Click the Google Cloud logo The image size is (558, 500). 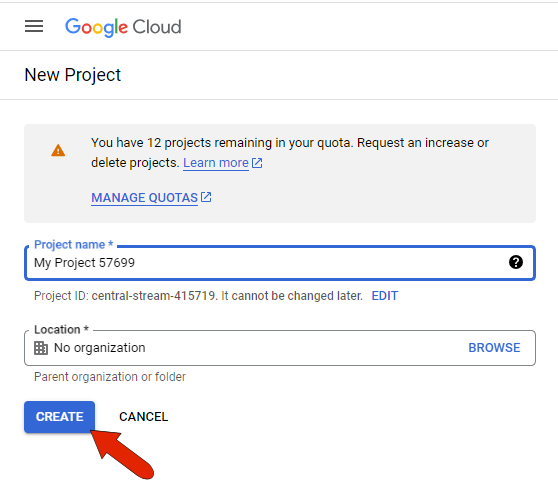[x=123, y=27]
